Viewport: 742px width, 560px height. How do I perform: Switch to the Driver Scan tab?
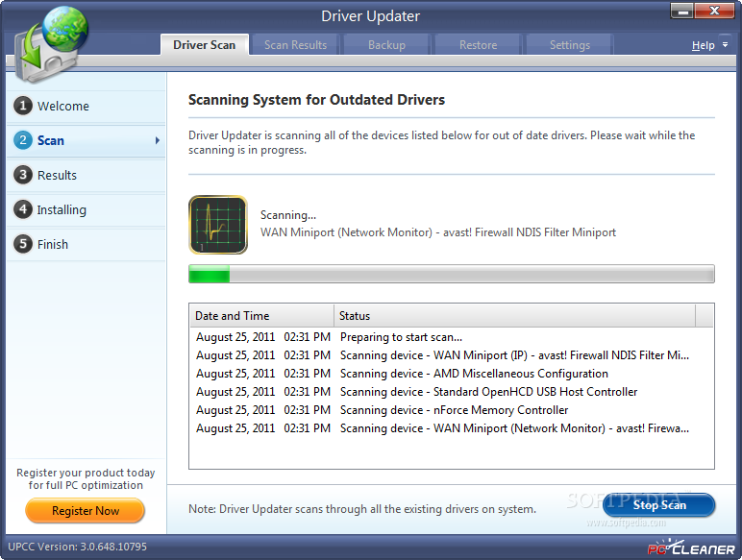(x=205, y=45)
